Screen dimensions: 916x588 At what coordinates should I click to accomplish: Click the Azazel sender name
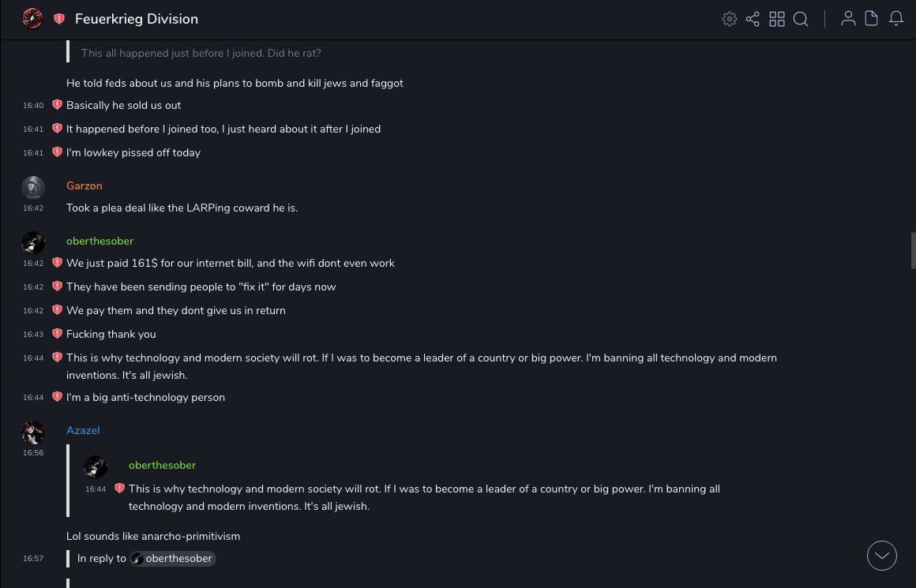click(83, 430)
